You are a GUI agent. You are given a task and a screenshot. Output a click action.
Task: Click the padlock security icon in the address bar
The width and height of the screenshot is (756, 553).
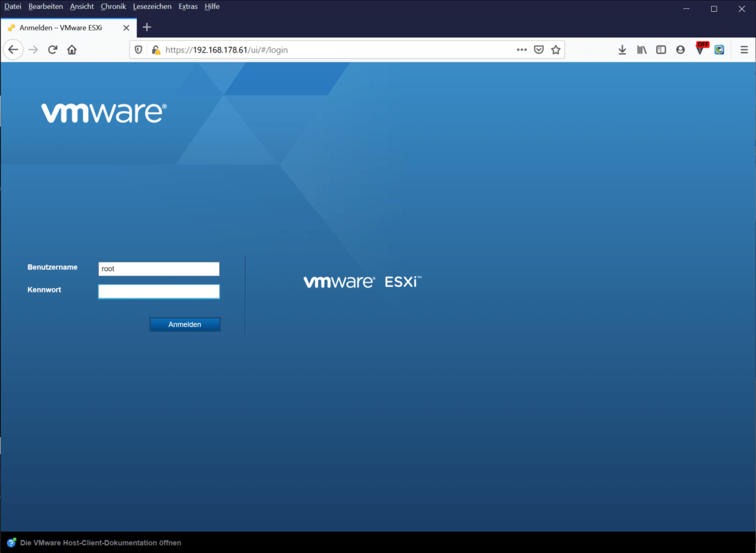156,49
